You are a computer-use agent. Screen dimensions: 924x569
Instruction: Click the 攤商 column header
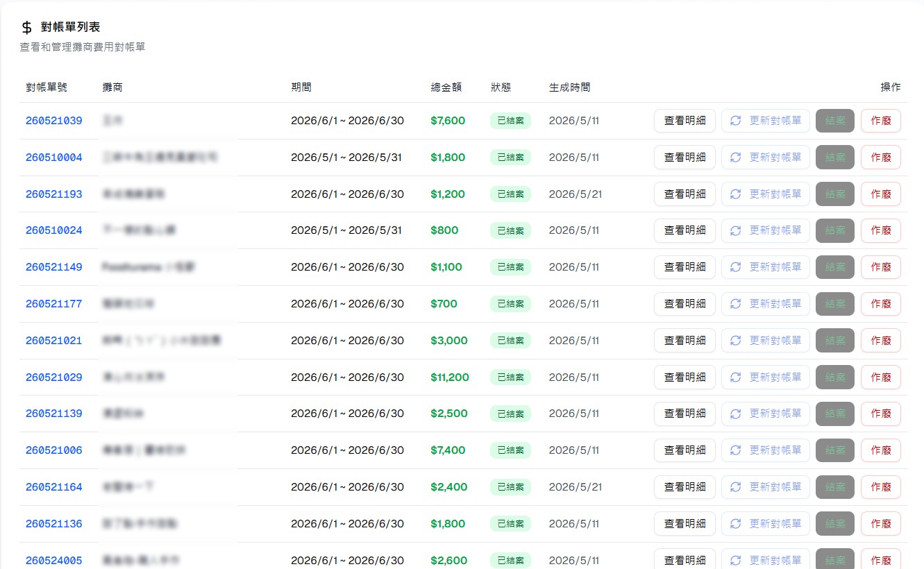pyautogui.click(x=112, y=87)
